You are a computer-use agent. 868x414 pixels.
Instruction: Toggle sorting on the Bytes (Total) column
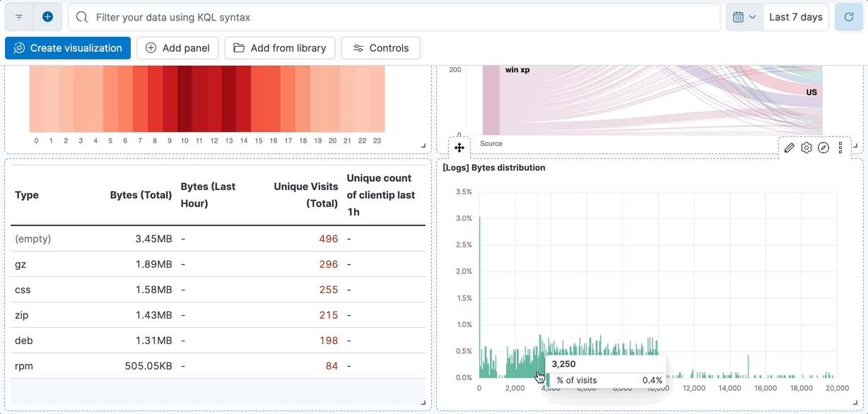(x=141, y=195)
